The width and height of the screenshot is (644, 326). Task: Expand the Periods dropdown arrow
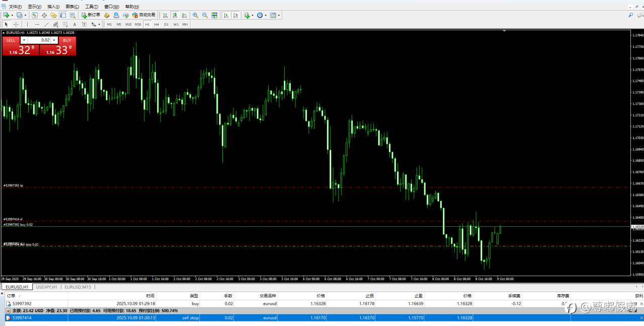266,15
